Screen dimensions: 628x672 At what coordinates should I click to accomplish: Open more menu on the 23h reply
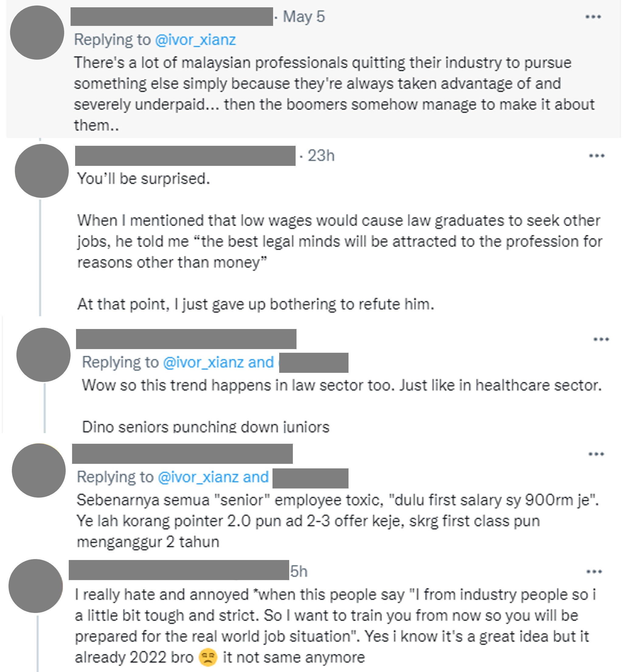click(x=597, y=156)
